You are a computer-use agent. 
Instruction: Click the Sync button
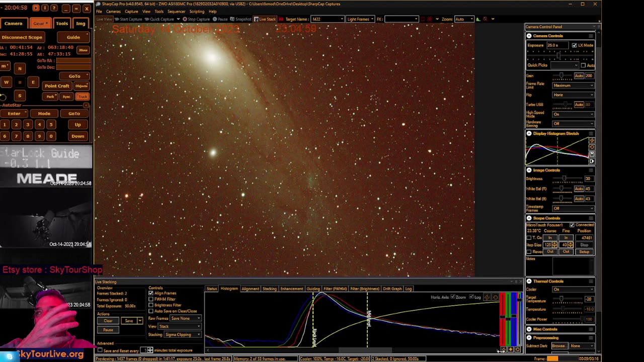click(x=66, y=97)
